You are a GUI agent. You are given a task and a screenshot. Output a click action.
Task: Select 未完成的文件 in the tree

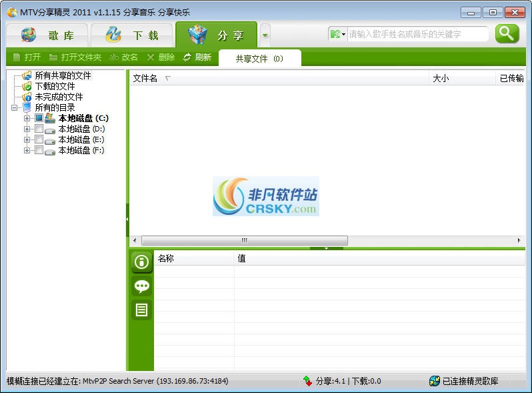point(59,97)
